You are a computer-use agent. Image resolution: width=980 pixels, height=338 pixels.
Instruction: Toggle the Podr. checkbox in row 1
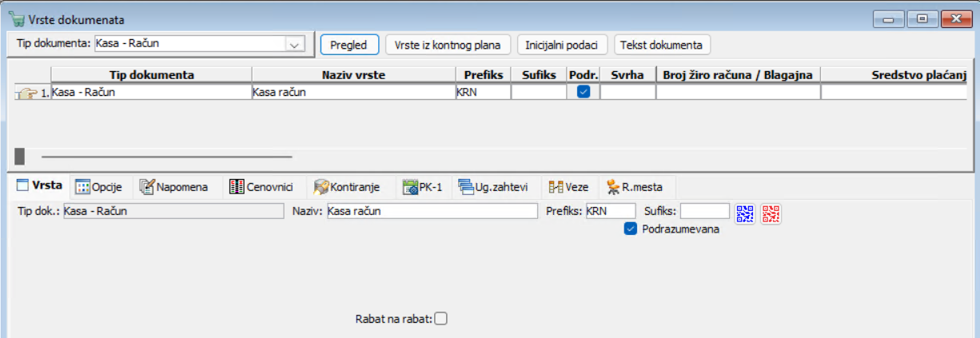coord(584,92)
